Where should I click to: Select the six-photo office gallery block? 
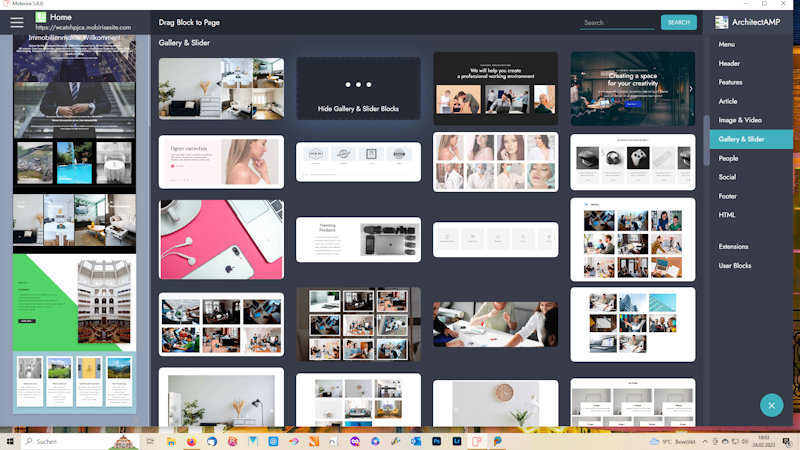click(221, 324)
